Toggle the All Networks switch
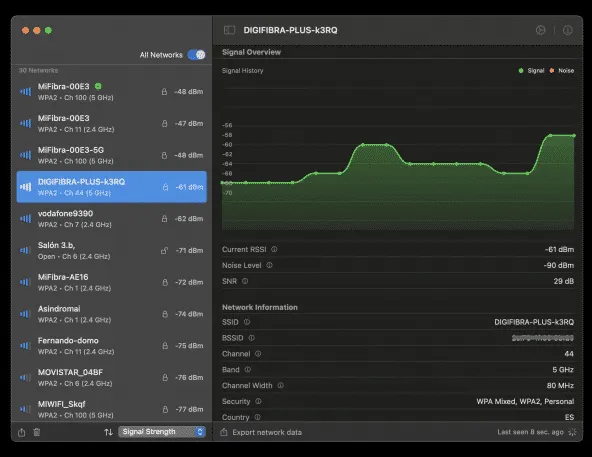The height and width of the screenshot is (457, 592). [196, 55]
